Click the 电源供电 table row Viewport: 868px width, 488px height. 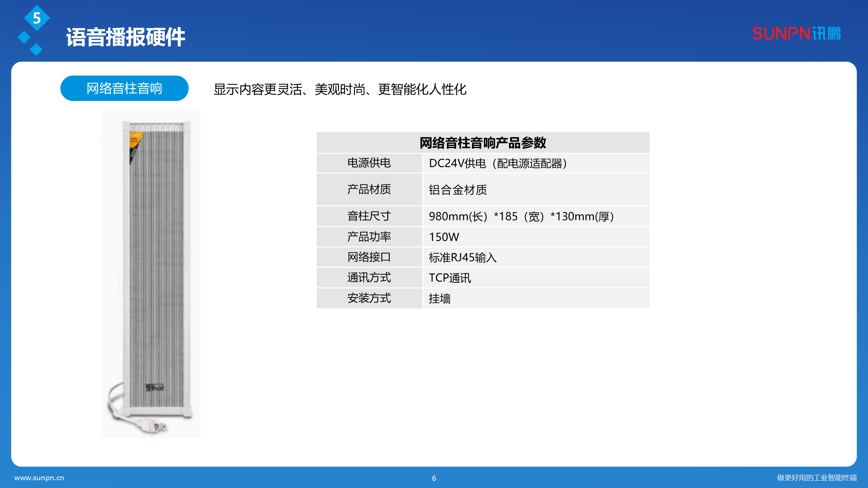(x=369, y=163)
